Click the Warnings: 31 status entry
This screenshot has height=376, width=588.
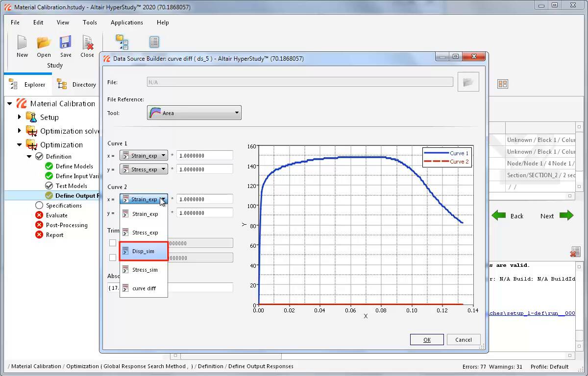506,367
